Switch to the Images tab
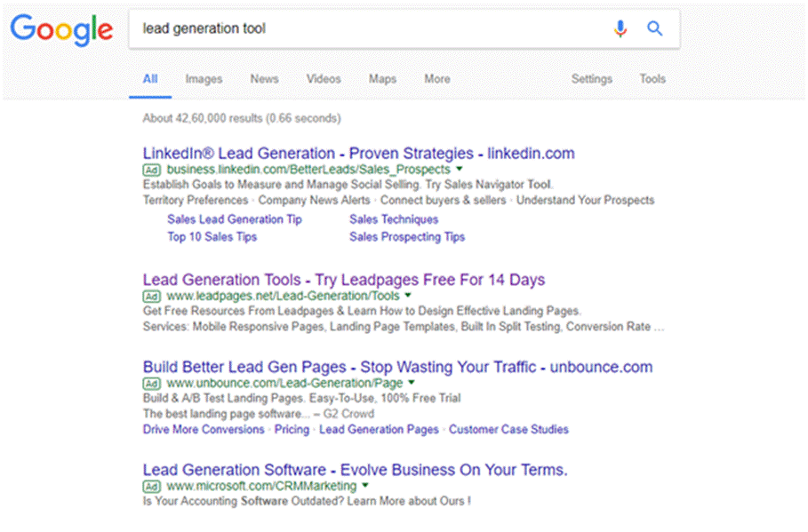 204,79
